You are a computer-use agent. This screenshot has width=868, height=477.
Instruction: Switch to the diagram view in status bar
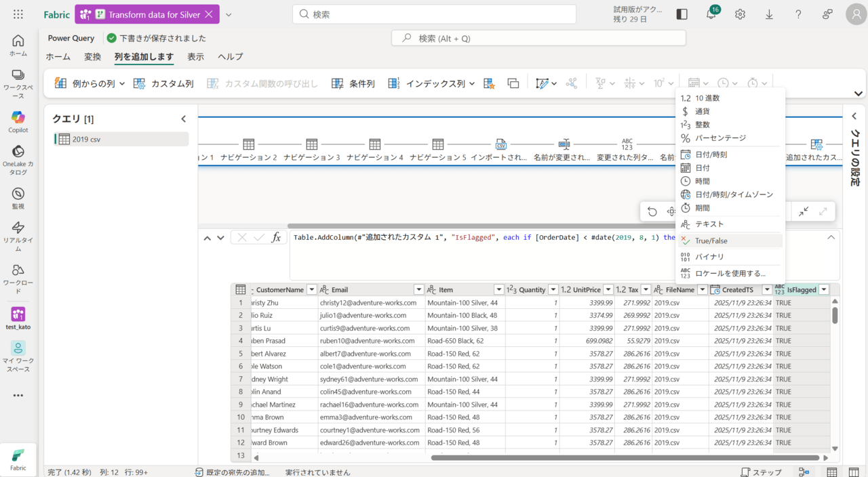point(804,472)
